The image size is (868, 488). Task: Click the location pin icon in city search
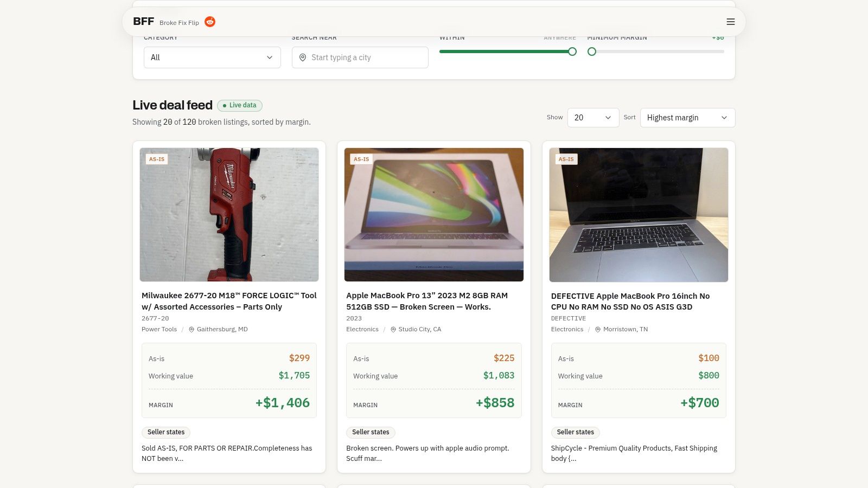pyautogui.click(x=303, y=57)
